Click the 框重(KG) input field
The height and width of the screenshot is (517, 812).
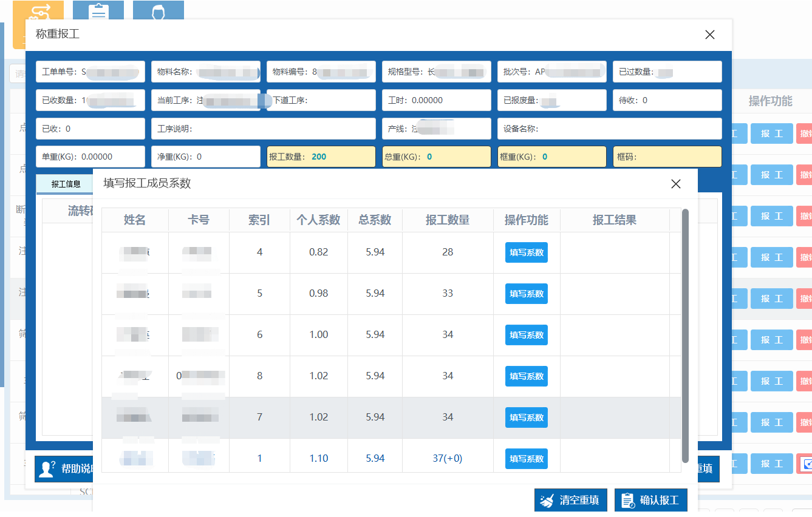coord(551,157)
